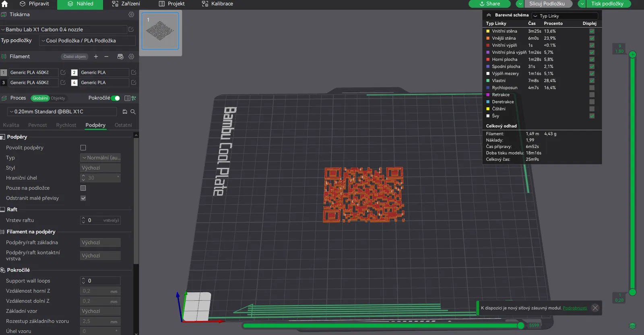Edit the Bambu Lab X1 Carbon printer preset
This screenshot has width=644, height=335.
click(131, 29)
